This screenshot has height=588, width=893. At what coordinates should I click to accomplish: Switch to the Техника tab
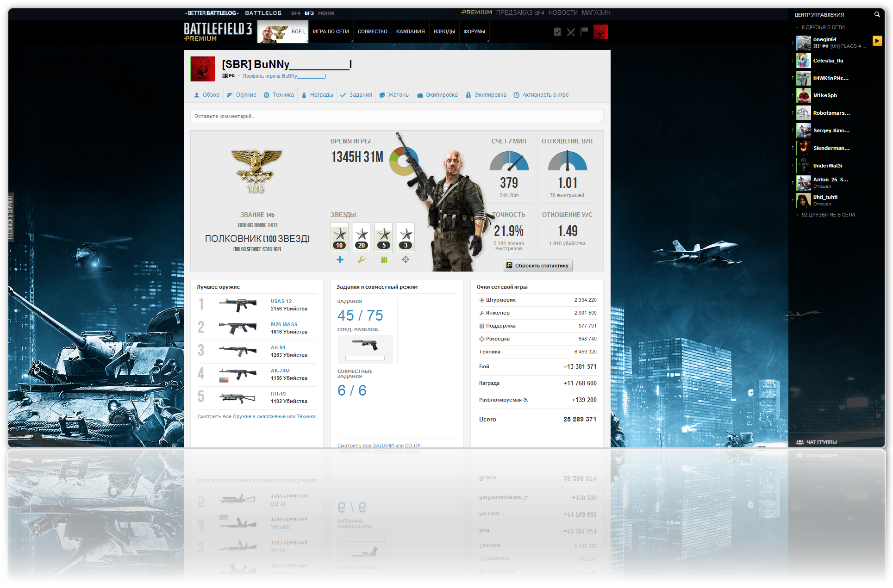point(279,95)
